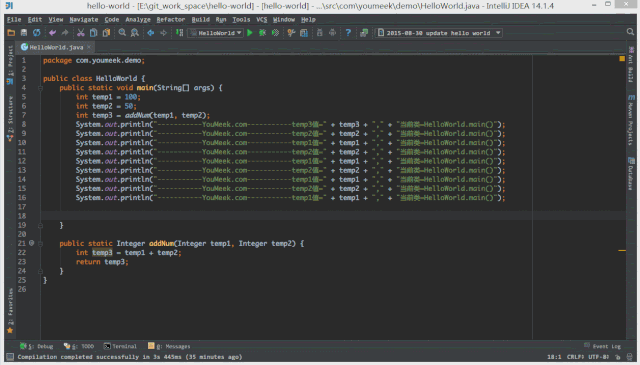Run HelloWorld with the green play icon

(x=250, y=33)
